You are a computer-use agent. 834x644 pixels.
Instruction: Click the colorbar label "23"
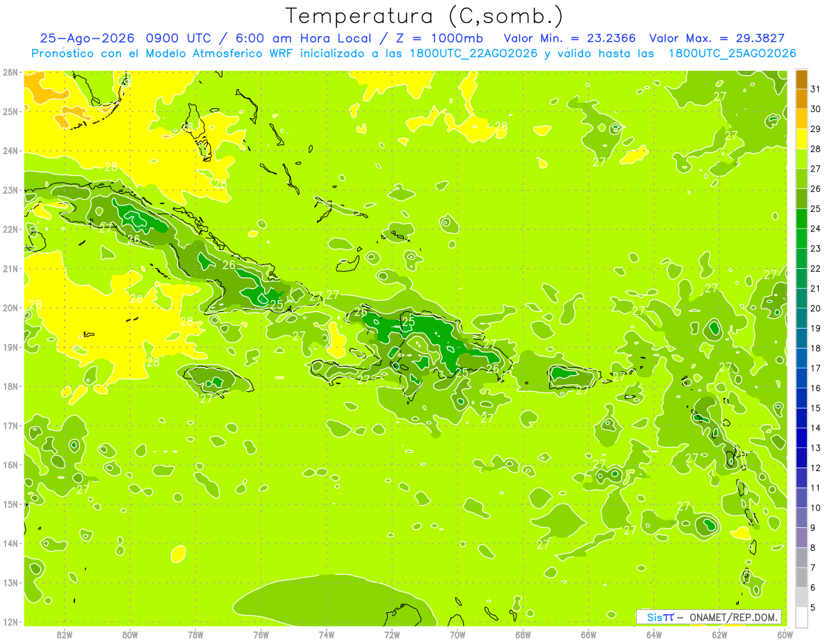coord(816,248)
